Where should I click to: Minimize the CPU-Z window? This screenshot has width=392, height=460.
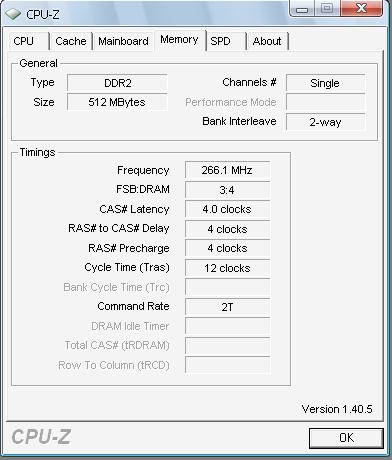(302, 9)
